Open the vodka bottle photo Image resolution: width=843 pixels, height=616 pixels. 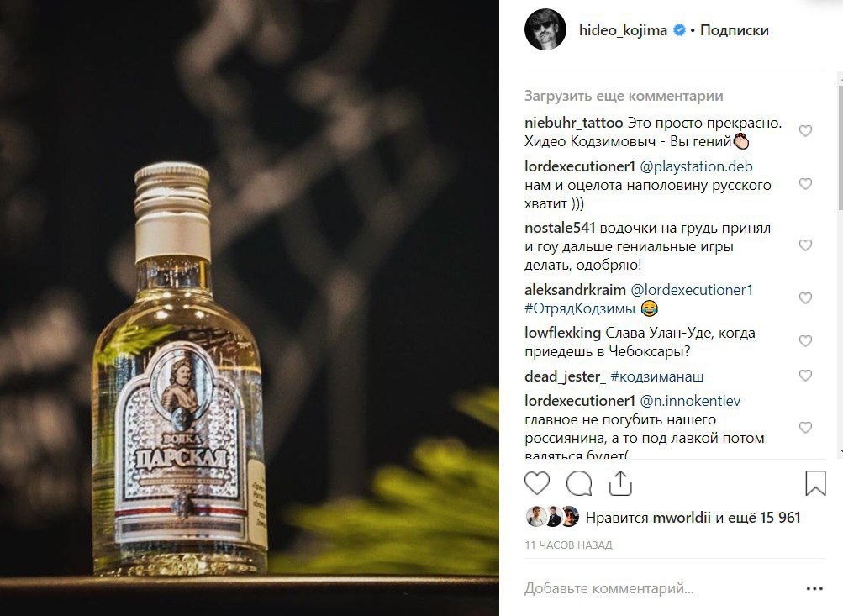250,308
